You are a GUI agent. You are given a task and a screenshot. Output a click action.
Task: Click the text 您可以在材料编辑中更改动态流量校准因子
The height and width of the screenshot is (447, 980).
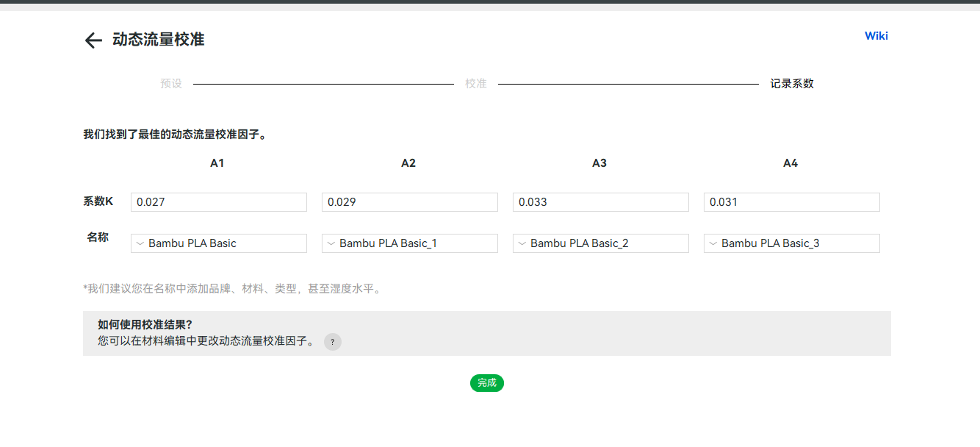pos(206,342)
